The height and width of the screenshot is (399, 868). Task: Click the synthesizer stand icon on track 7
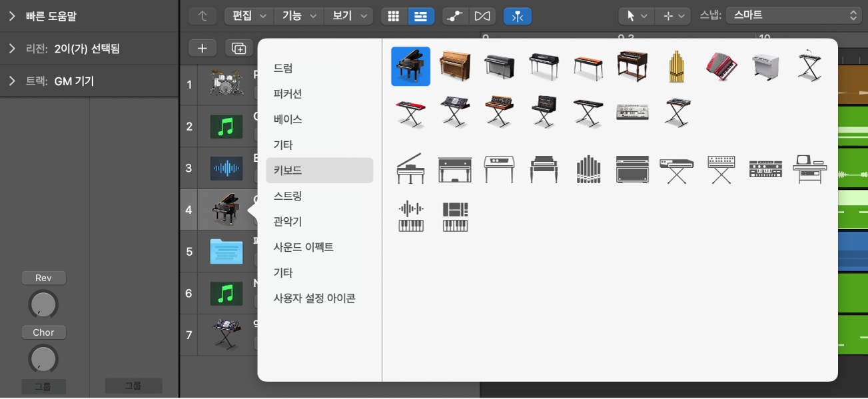pyautogui.click(x=226, y=333)
